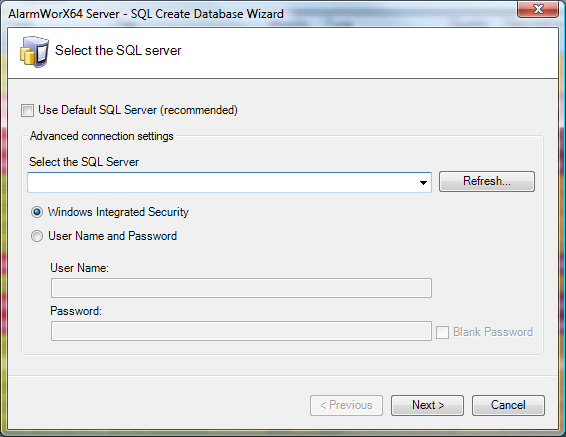Choose User Name and Password radio option
The image size is (566, 437).
point(37,236)
